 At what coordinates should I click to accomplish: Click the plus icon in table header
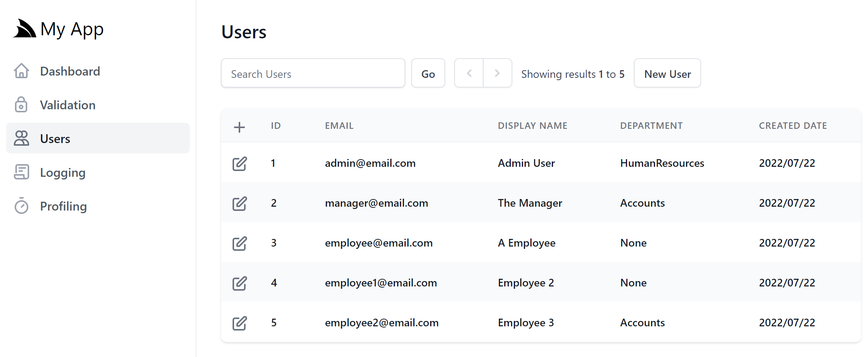(239, 127)
